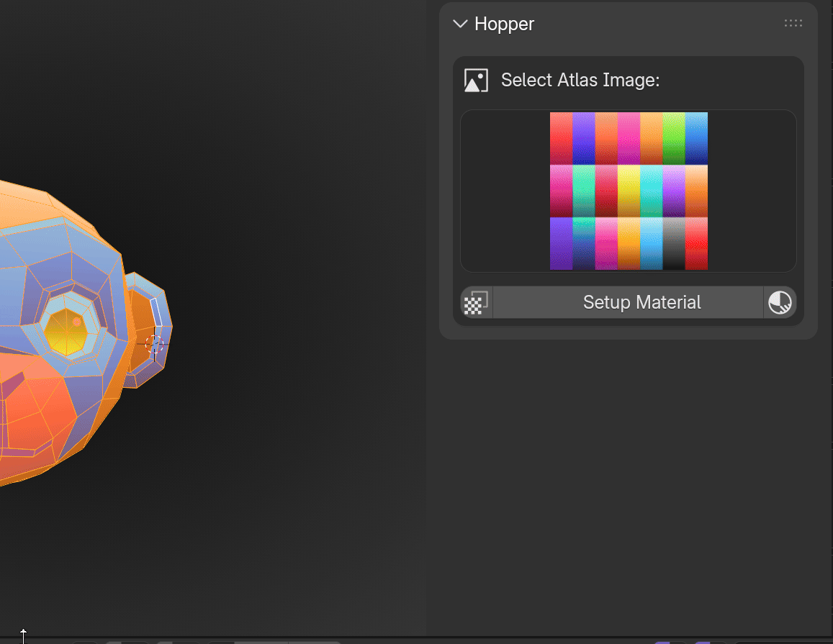
Task: Click the Hopper panel drag grip dots
Action: [793, 24]
